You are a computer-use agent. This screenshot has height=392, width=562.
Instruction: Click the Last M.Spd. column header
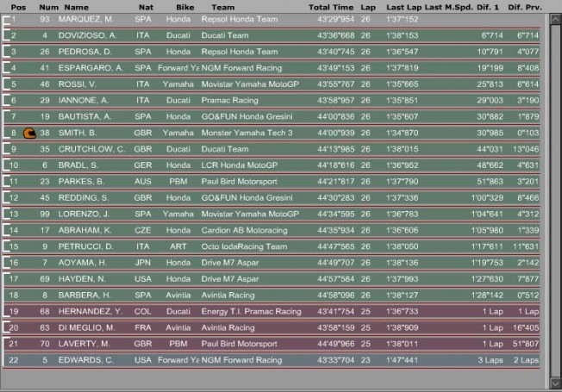click(449, 7)
